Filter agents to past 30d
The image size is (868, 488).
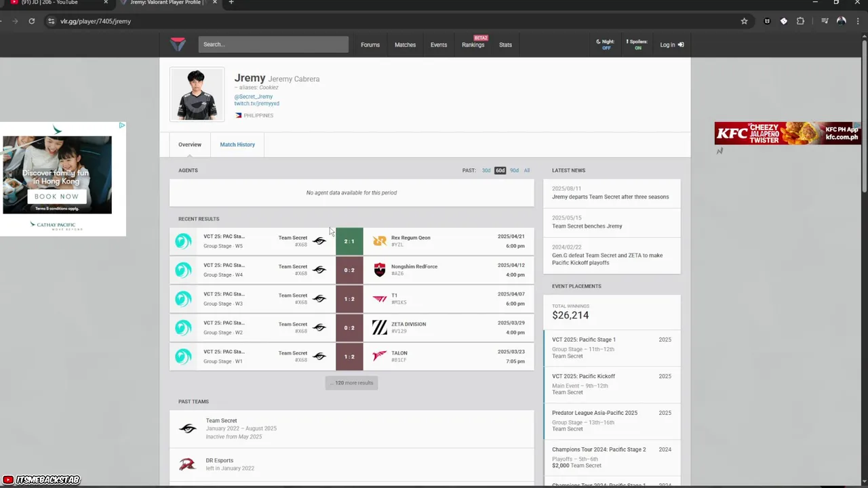486,170
